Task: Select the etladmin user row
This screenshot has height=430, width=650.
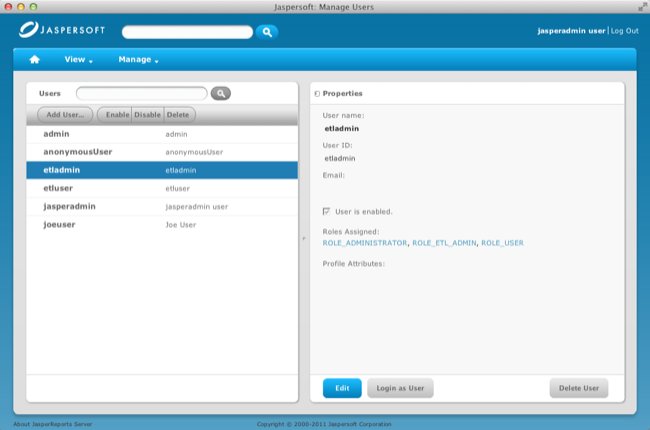Action: pos(162,170)
